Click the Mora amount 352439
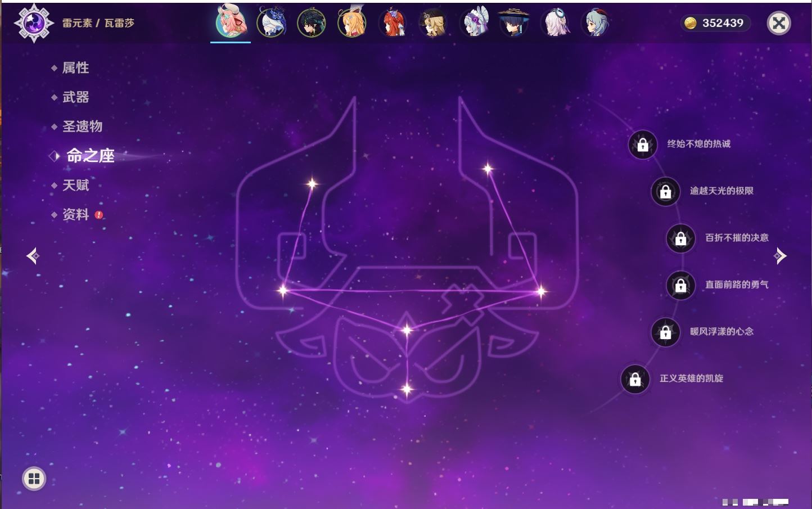 point(723,23)
